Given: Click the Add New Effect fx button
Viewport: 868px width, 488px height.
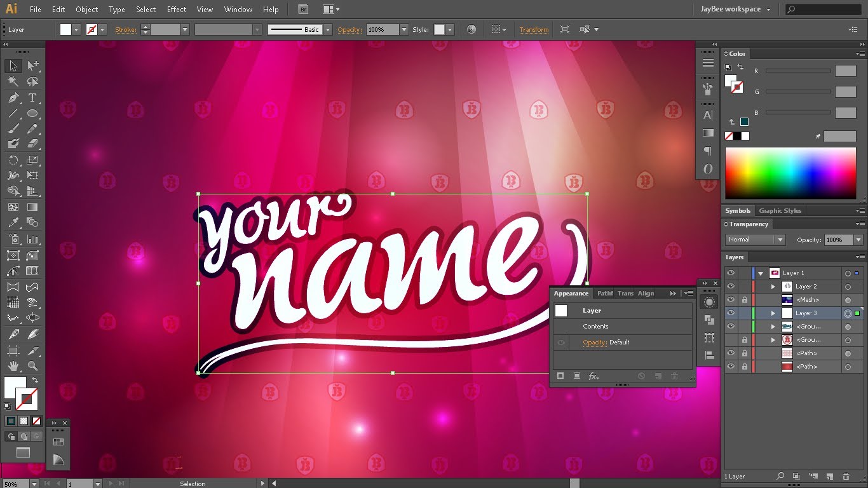Looking at the screenshot, I should coord(593,376).
